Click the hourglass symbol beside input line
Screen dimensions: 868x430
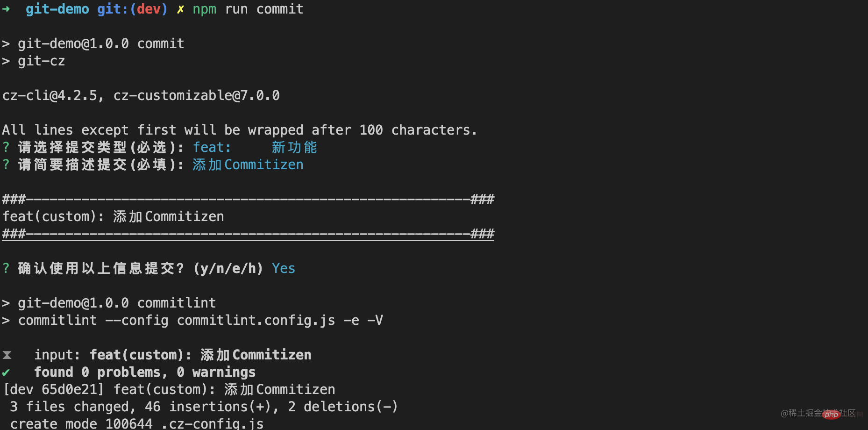pos(7,355)
